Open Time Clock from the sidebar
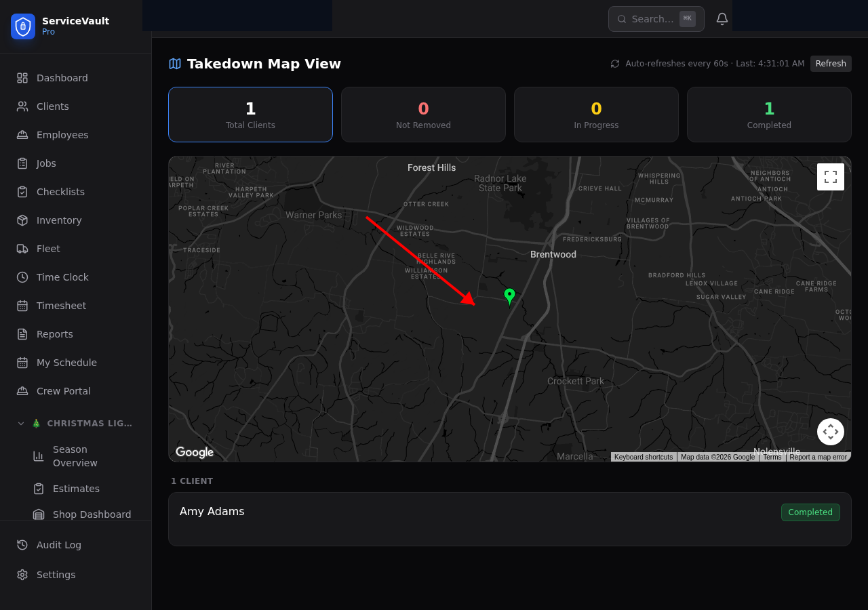This screenshot has width=868, height=610. pos(62,277)
